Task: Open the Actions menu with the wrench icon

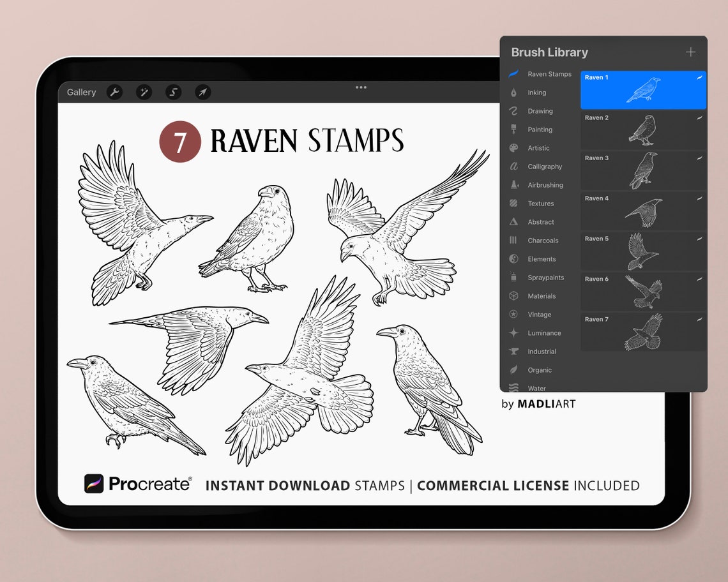Action: point(114,92)
